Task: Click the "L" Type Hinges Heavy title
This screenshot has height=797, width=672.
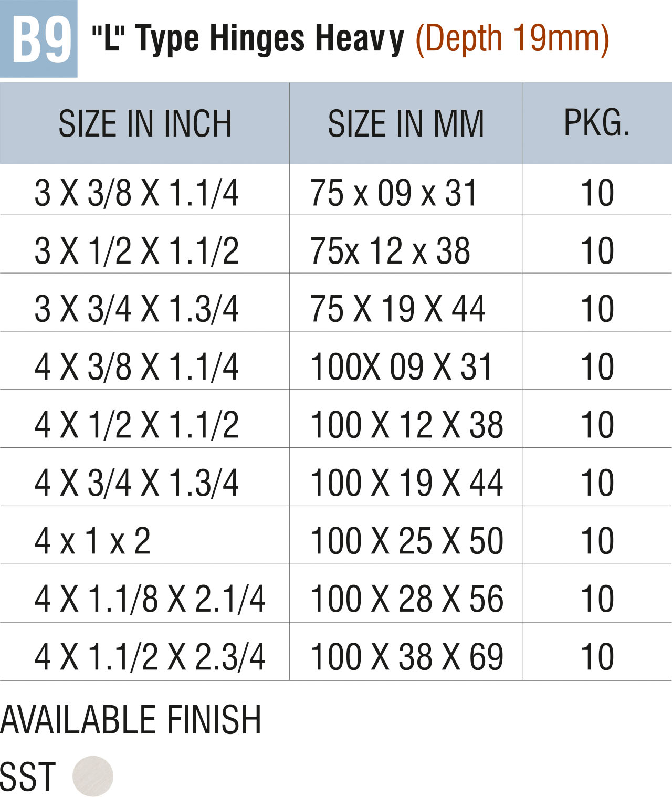Action: pos(248,39)
